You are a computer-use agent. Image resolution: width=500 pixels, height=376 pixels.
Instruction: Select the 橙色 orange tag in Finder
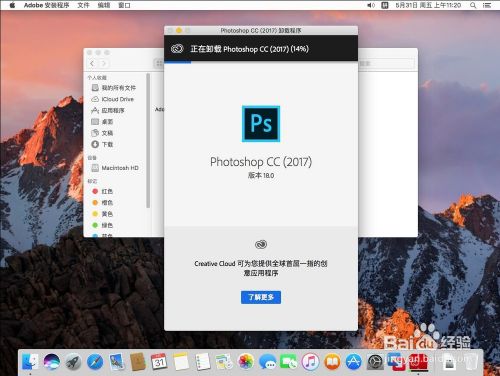click(103, 203)
